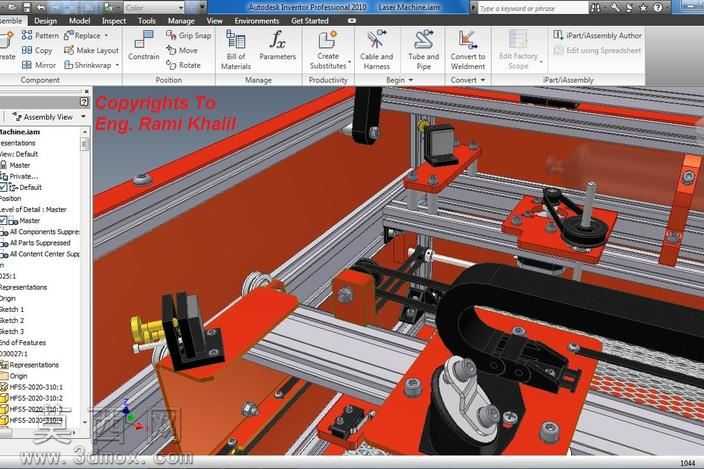Open browser panel help icon

coord(84,102)
